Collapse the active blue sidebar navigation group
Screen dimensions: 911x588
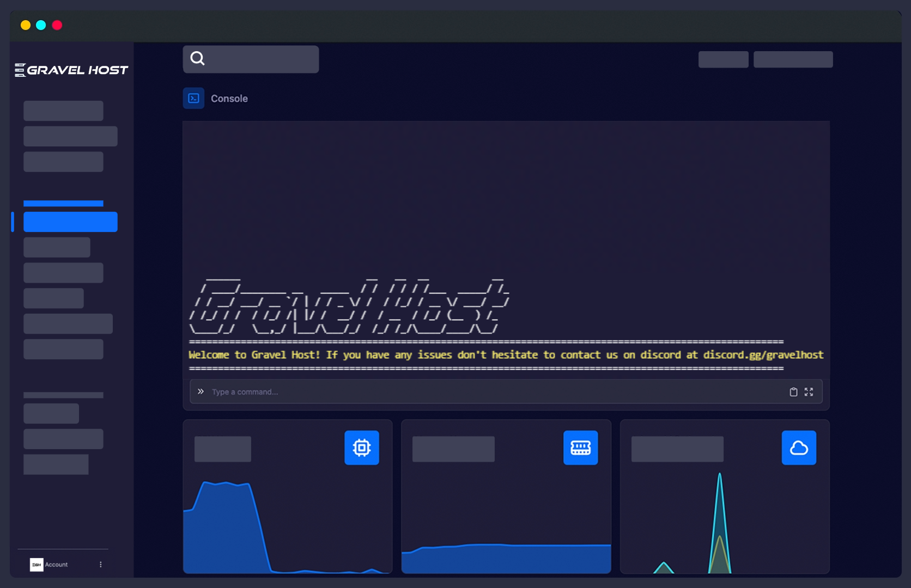point(63,203)
